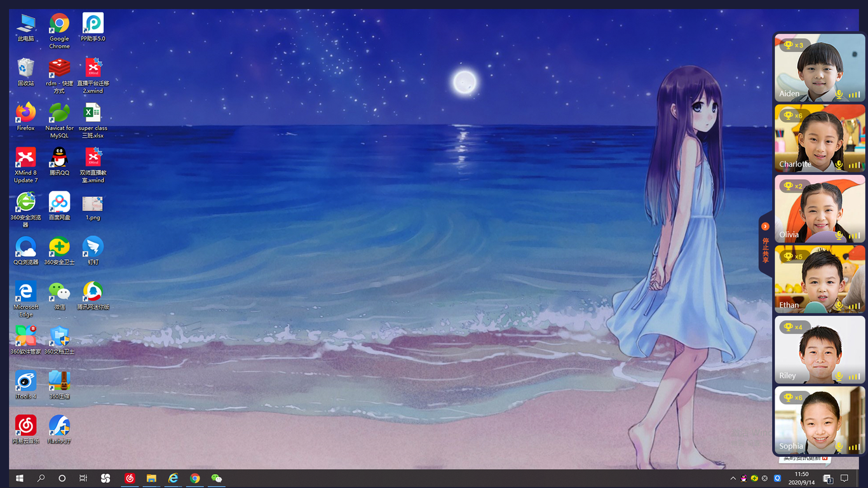The image size is (868, 488).
Task: Open the 腾讯QQ desktop icon
Action: (x=59, y=161)
